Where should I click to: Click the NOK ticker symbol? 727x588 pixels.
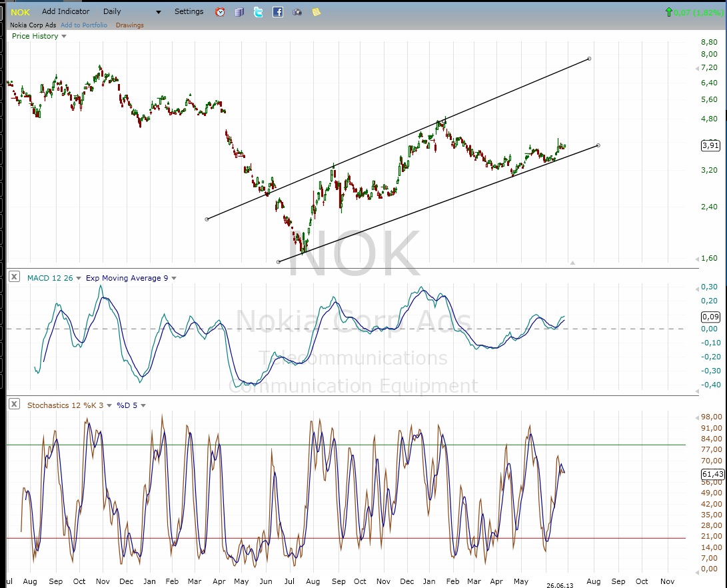(x=21, y=12)
